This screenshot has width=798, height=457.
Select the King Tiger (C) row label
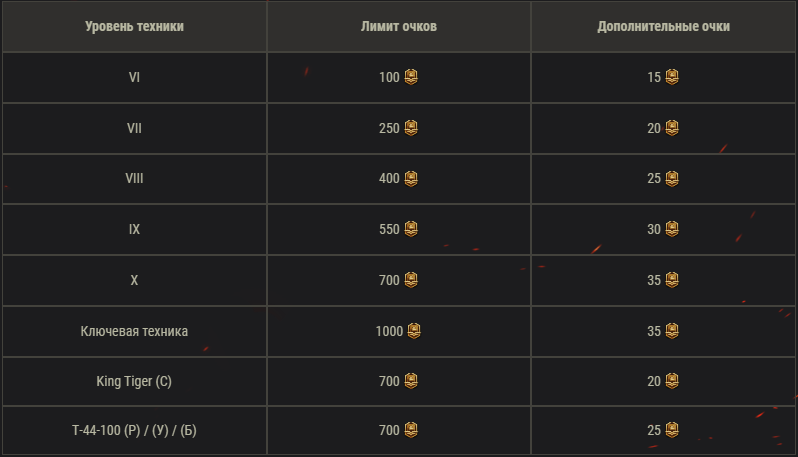click(x=134, y=381)
